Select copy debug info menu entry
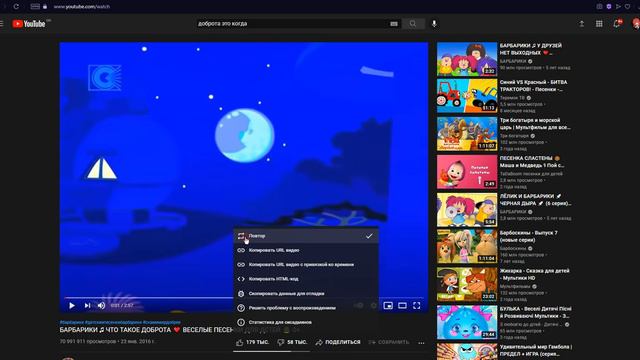Image resolution: width=640 pixels, height=360 pixels. 306,293
